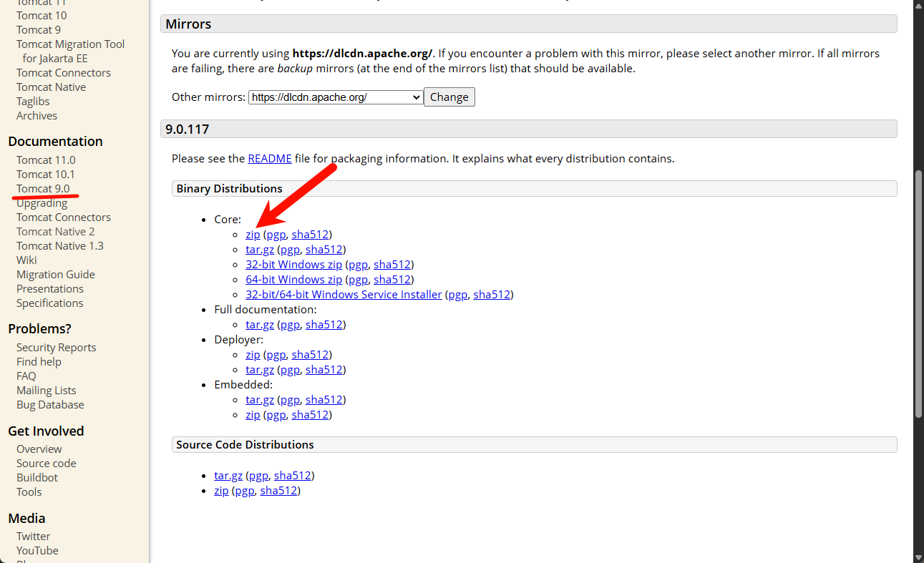Open YouTube media link
Image resolution: width=924 pixels, height=563 pixels.
click(37, 551)
